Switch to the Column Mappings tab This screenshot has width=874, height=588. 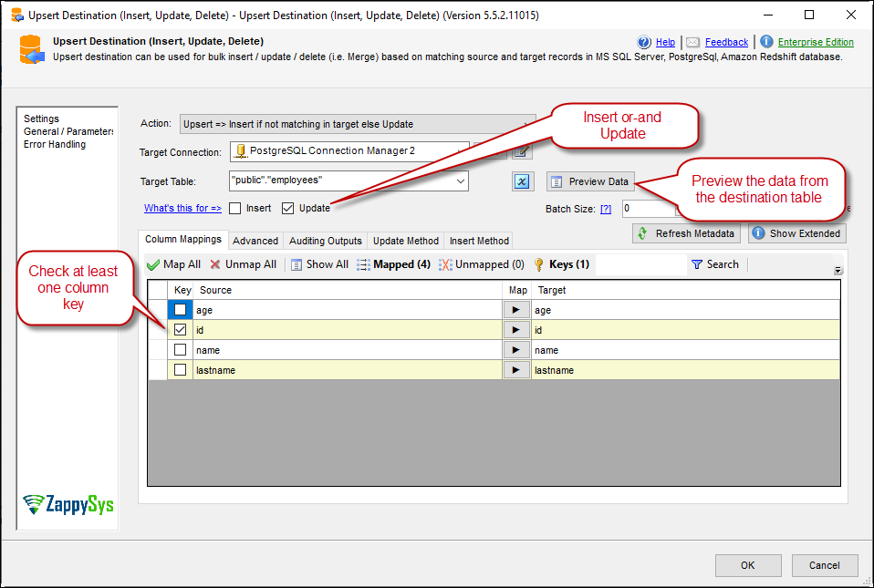click(x=183, y=240)
